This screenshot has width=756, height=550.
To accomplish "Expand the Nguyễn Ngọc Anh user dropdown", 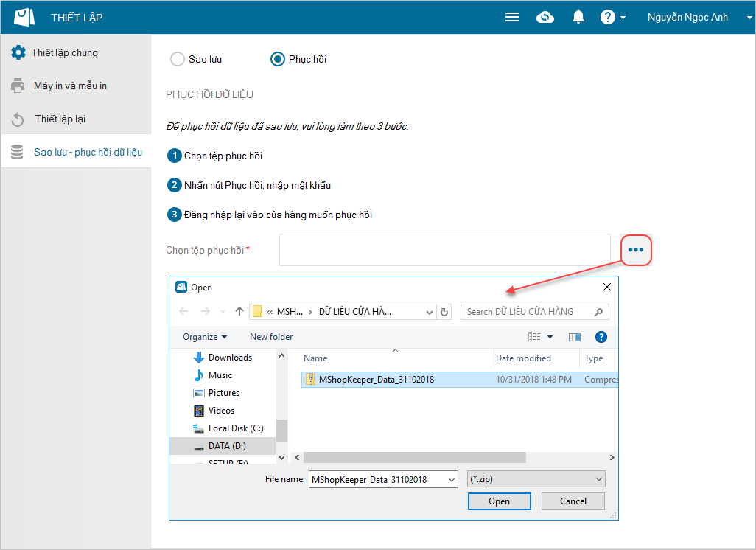I will (687, 17).
